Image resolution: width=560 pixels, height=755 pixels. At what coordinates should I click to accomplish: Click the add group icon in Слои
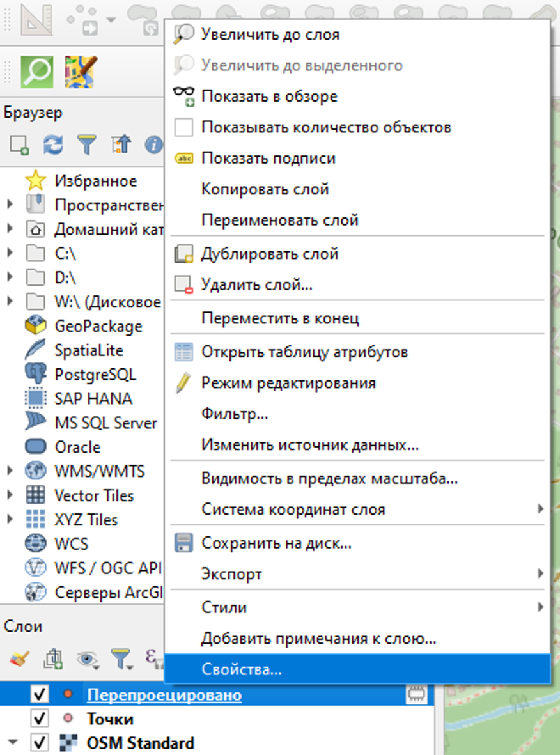(52, 658)
